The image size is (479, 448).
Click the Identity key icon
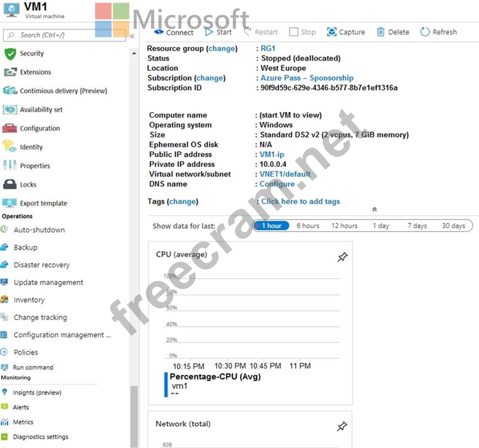[x=10, y=146]
